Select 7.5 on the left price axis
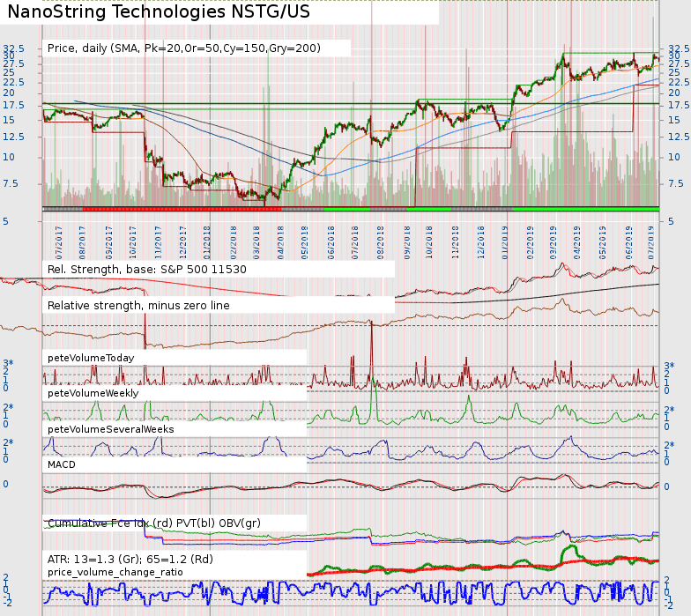 click(x=11, y=183)
